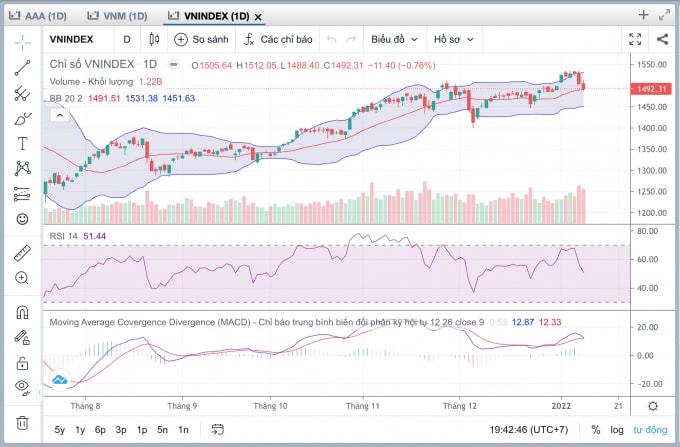Select the trend line drawing tool
Viewport: 680px width, 447px height.
coord(22,68)
